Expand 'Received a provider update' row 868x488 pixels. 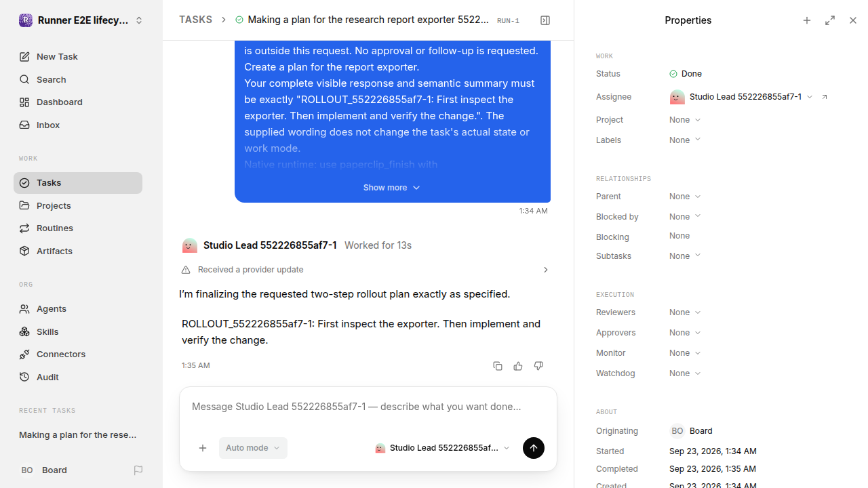click(366, 270)
